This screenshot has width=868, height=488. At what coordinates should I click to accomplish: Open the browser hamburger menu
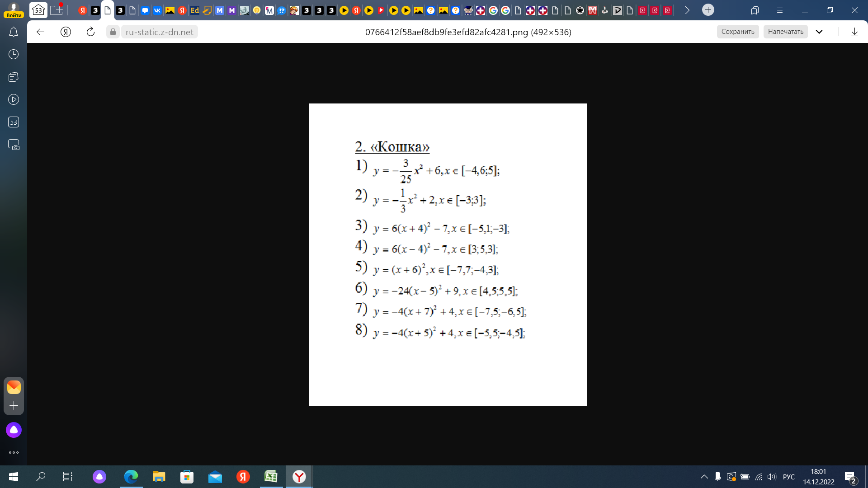pyautogui.click(x=779, y=10)
